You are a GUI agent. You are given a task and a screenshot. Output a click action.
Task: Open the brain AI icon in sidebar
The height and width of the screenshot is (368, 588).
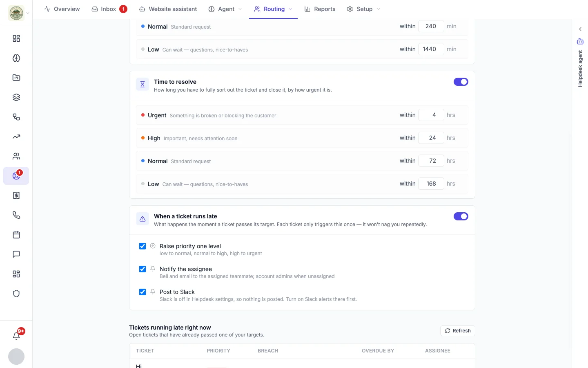(x=16, y=58)
